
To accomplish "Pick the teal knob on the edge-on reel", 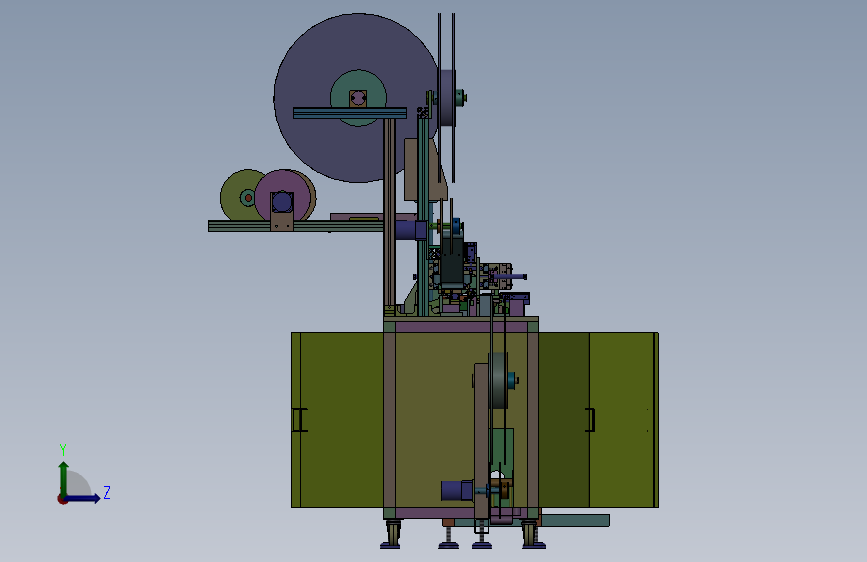I will [461, 98].
